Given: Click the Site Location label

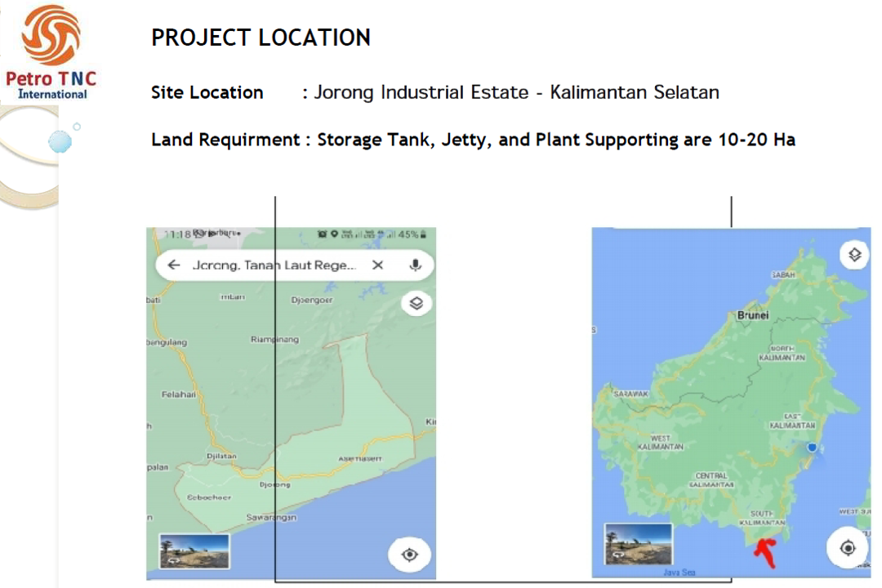Looking at the screenshot, I should [x=207, y=92].
